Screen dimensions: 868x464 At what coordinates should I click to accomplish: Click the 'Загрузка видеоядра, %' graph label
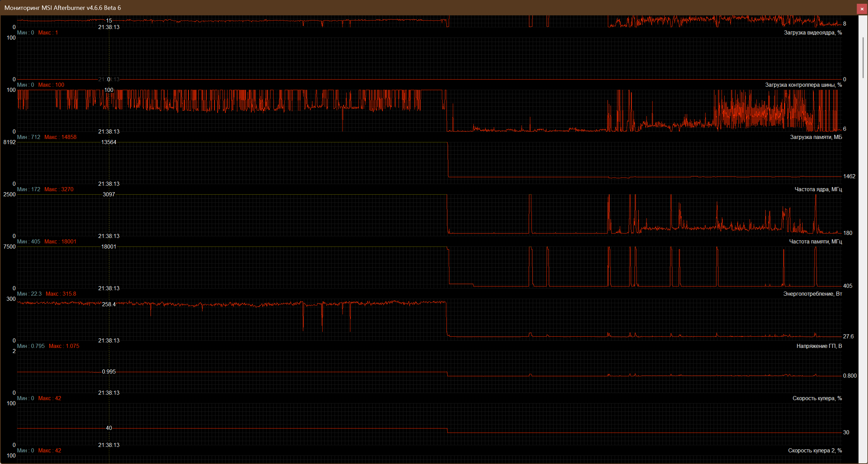(x=812, y=33)
